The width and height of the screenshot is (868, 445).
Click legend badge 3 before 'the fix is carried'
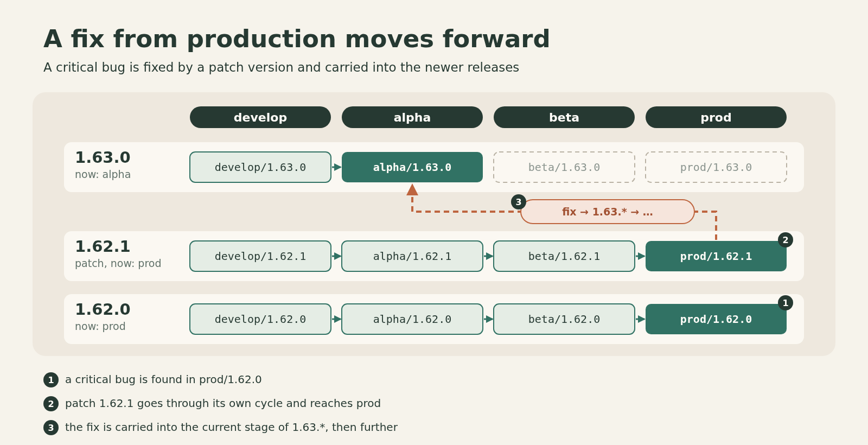pos(51,428)
